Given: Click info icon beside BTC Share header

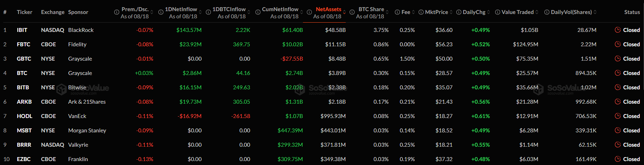Looking at the screenshot, I should [352, 12].
